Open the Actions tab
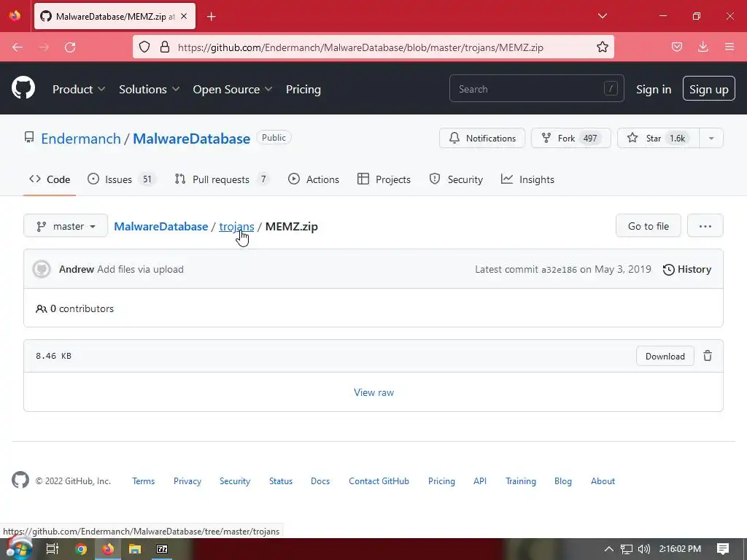The image size is (747, 560). [x=314, y=179]
